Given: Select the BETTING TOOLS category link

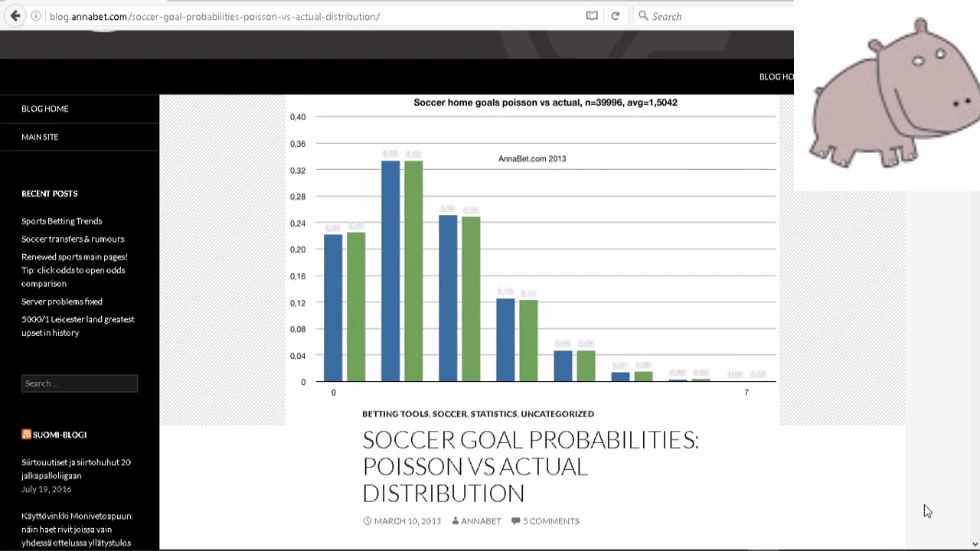Looking at the screenshot, I should point(395,414).
